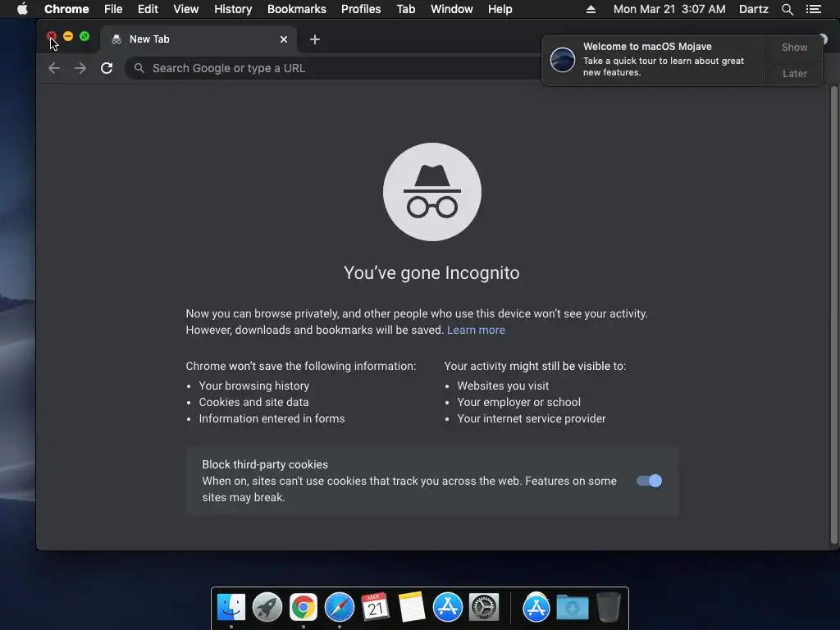Click the Block third-party cookies title
The image size is (840, 630).
pos(265,464)
